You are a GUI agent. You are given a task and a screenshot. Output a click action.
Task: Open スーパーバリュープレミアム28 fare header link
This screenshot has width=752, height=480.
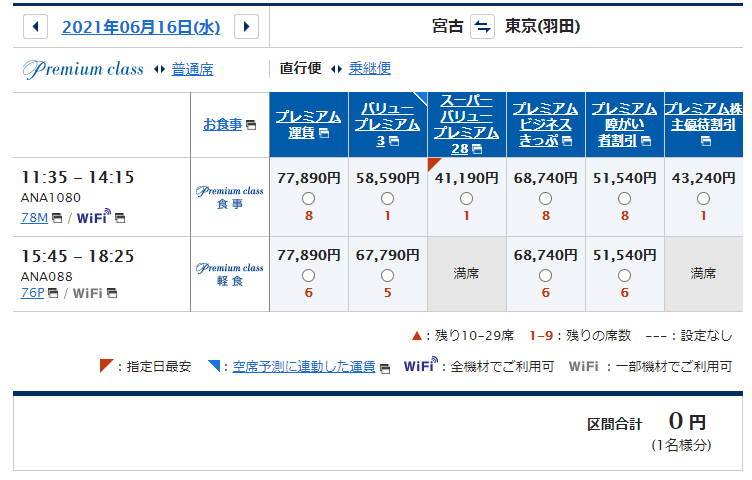coord(466,124)
